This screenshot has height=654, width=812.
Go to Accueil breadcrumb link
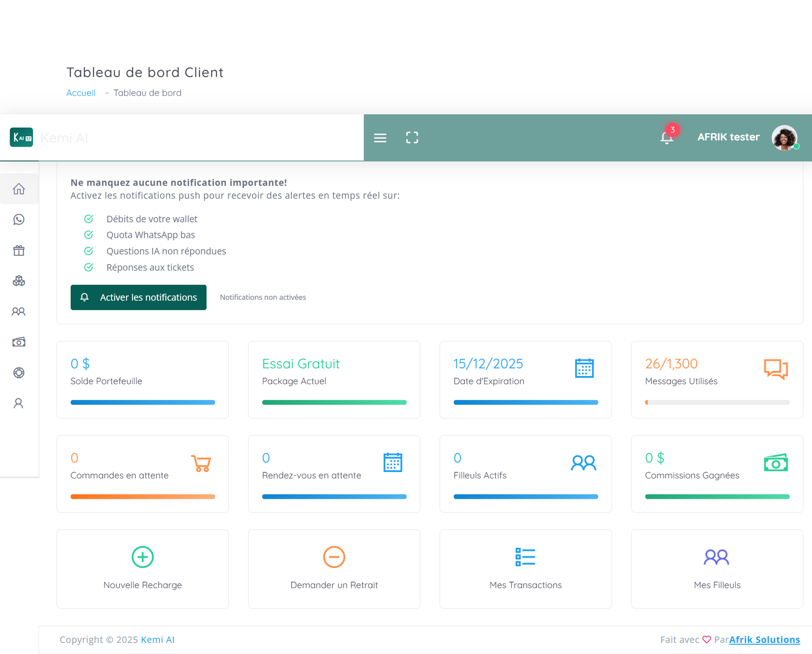tap(81, 93)
